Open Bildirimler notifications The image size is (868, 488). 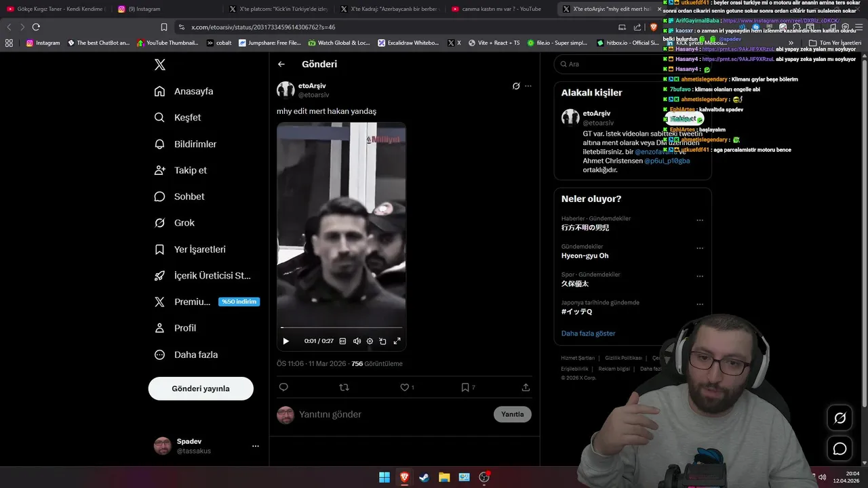click(x=186, y=144)
